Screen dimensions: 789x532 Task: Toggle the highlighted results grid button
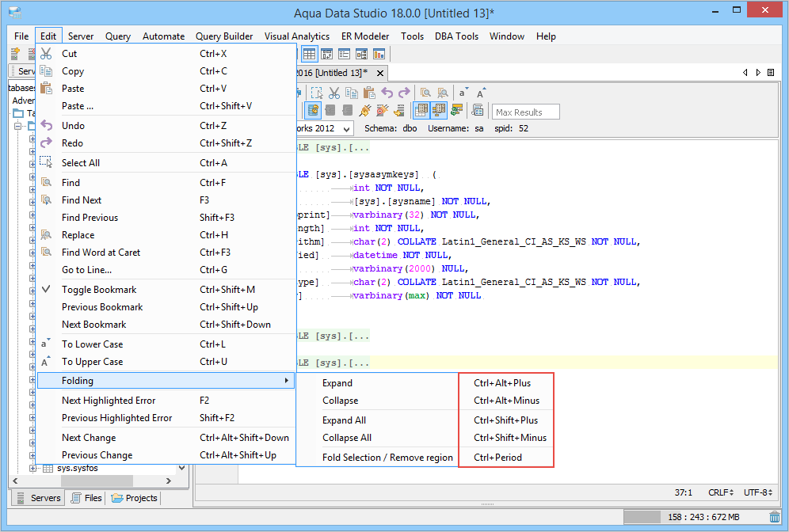[x=421, y=110]
